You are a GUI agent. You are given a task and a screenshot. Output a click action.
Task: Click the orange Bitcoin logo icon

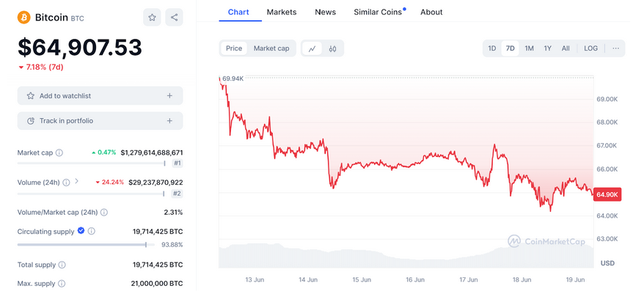tap(23, 18)
